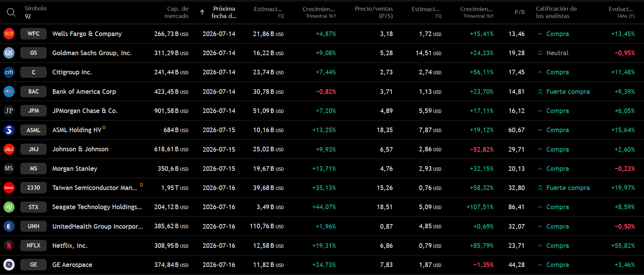644x275 pixels.
Task: Click the P/B column header
Action: tap(520, 12)
